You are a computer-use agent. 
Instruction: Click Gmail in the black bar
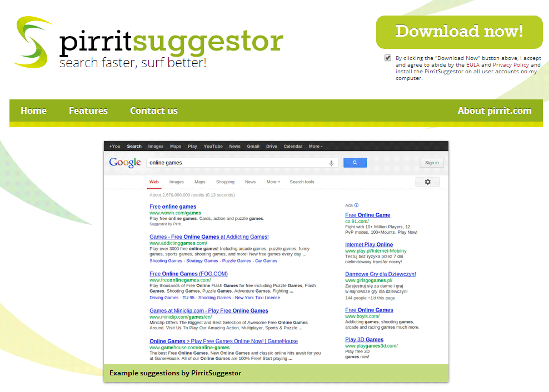[x=253, y=146]
